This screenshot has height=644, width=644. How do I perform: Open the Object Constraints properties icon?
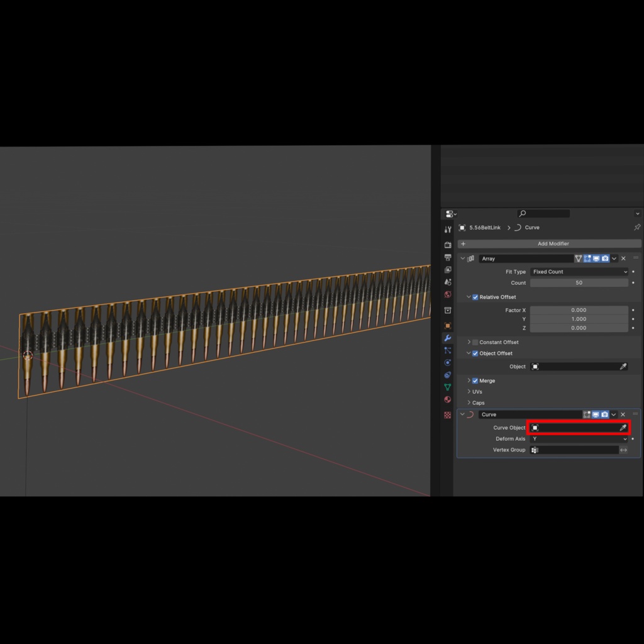448,375
